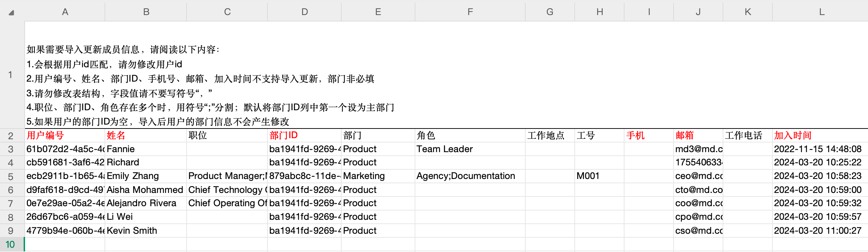Viewport: 868px width, 252px height.
Task: Click empty cell A10
Action: [x=65, y=244]
